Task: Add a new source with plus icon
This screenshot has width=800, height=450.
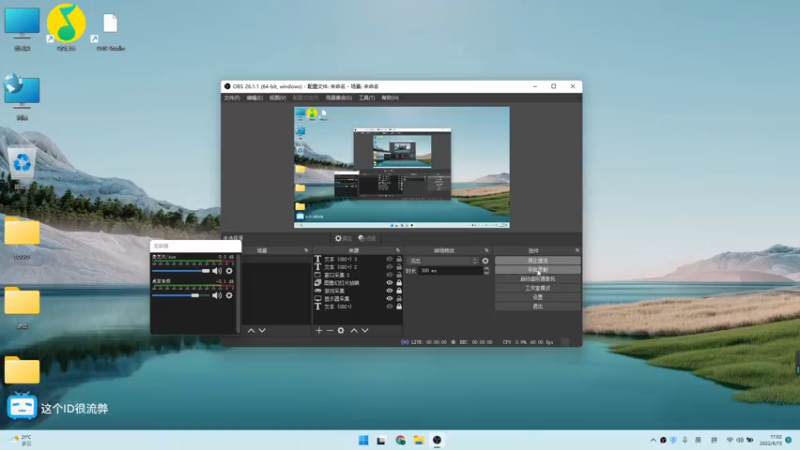Action: pyautogui.click(x=319, y=331)
